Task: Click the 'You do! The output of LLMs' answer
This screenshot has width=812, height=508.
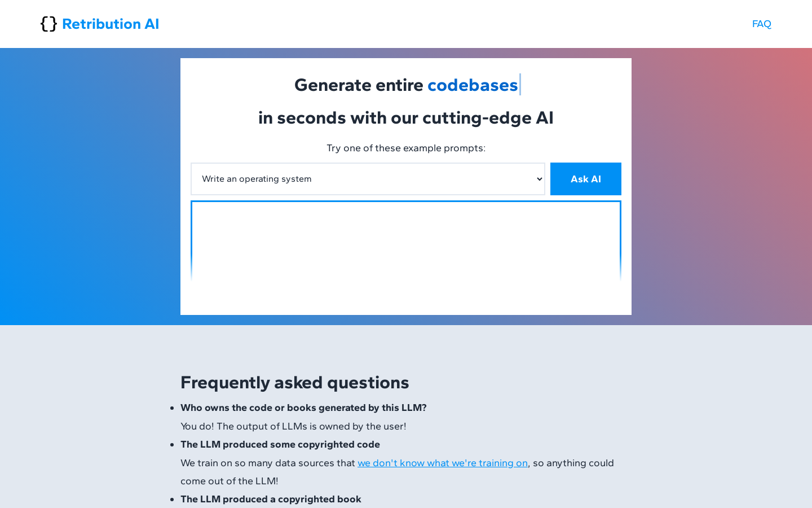Action: pyautogui.click(x=293, y=426)
